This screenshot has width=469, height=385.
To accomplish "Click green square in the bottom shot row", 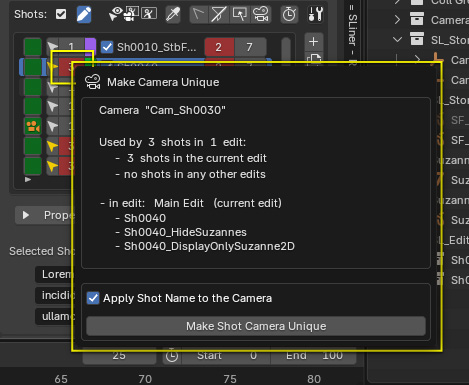I will click(x=33, y=166).
